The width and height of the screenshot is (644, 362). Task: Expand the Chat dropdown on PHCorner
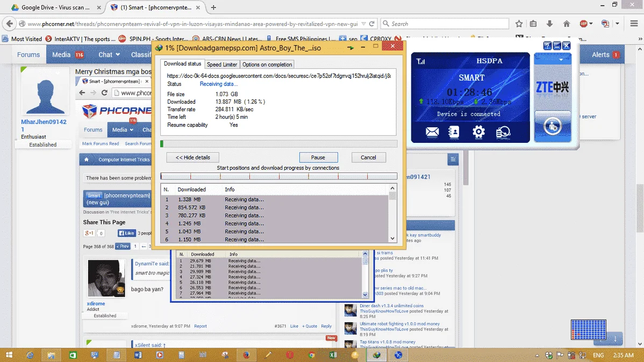[109, 55]
